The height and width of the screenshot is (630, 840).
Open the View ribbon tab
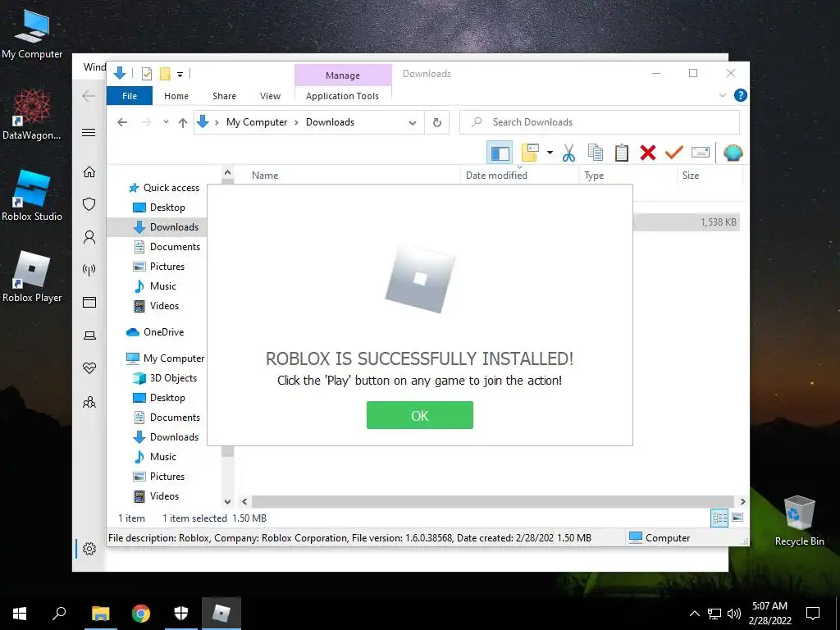coord(270,96)
